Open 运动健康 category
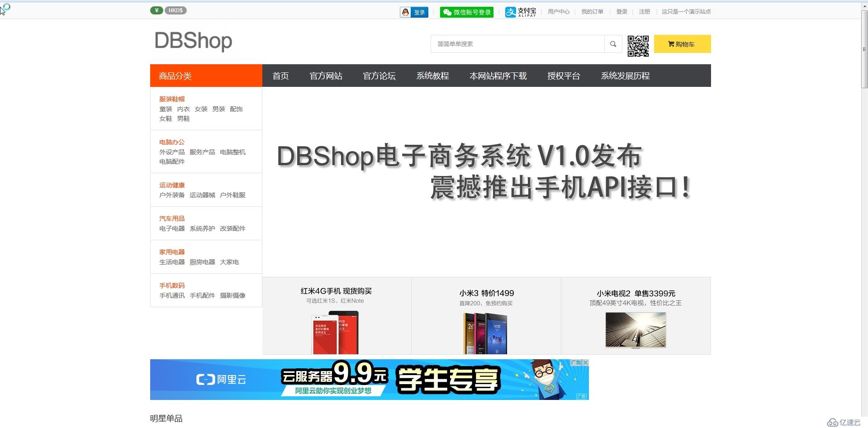This screenshot has width=868, height=428. 172,185
